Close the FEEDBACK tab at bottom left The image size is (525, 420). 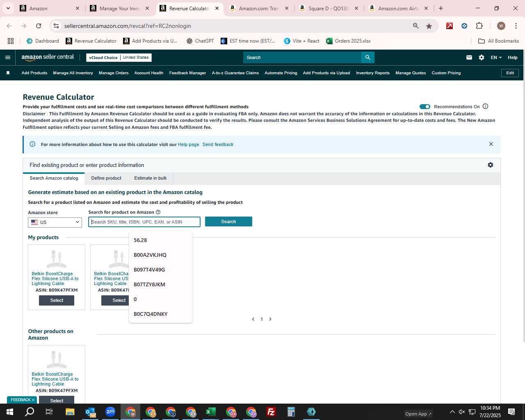33,400
